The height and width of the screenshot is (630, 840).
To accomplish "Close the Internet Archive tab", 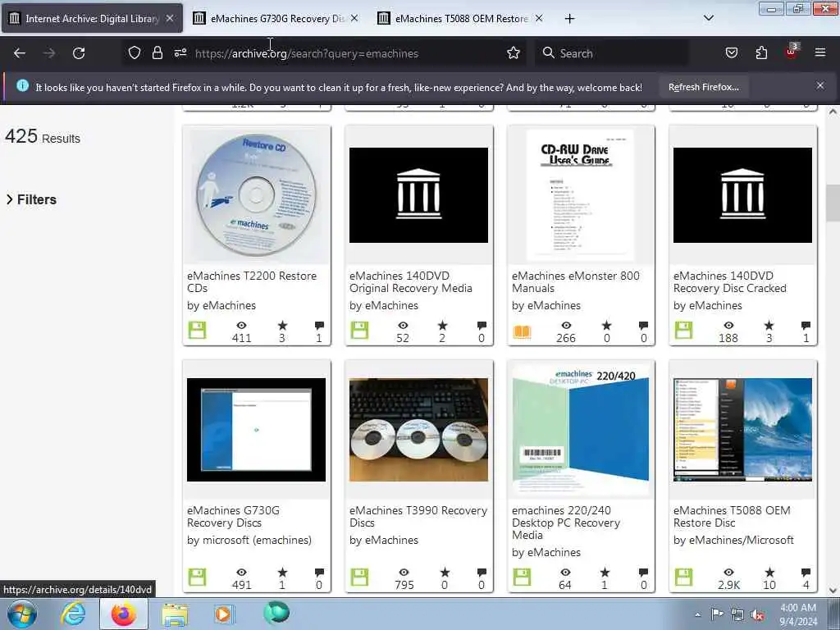I will click(169, 18).
